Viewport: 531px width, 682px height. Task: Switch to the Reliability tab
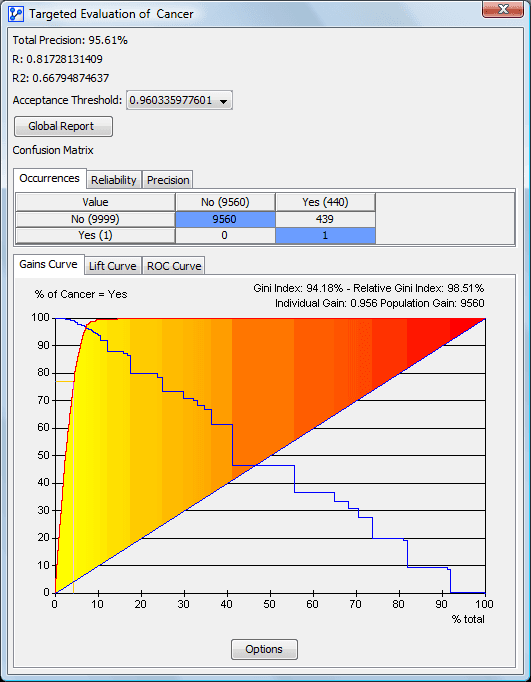(114, 180)
